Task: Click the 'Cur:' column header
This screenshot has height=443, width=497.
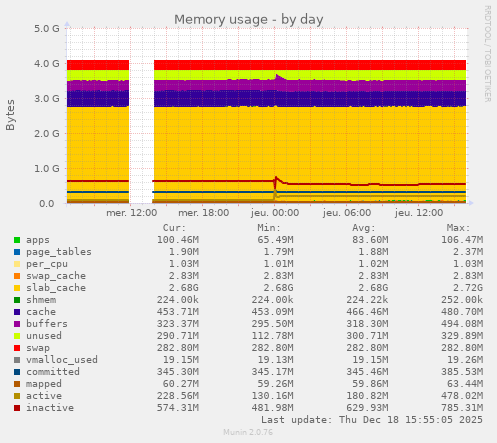Action: (x=174, y=228)
